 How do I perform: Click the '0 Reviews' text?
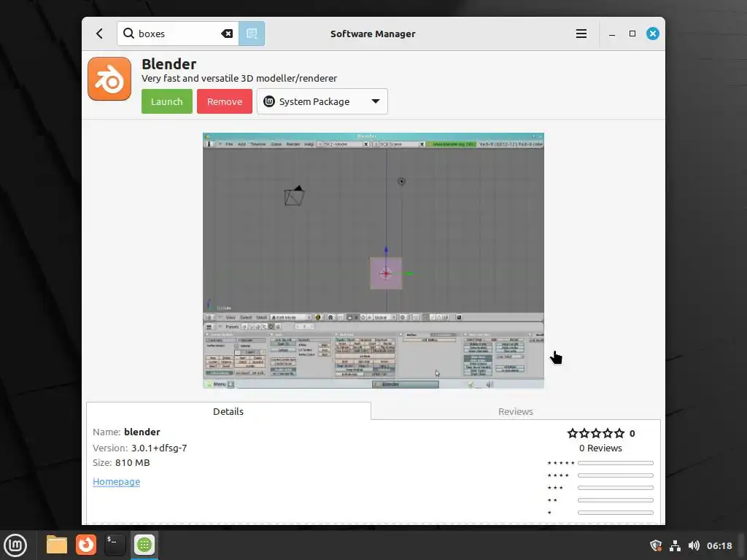tap(600, 448)
